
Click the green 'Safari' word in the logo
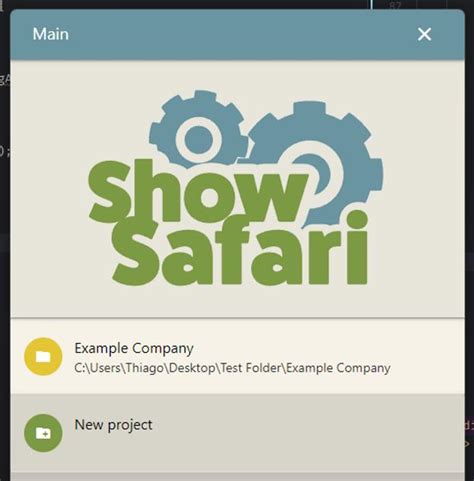[240, 250]
